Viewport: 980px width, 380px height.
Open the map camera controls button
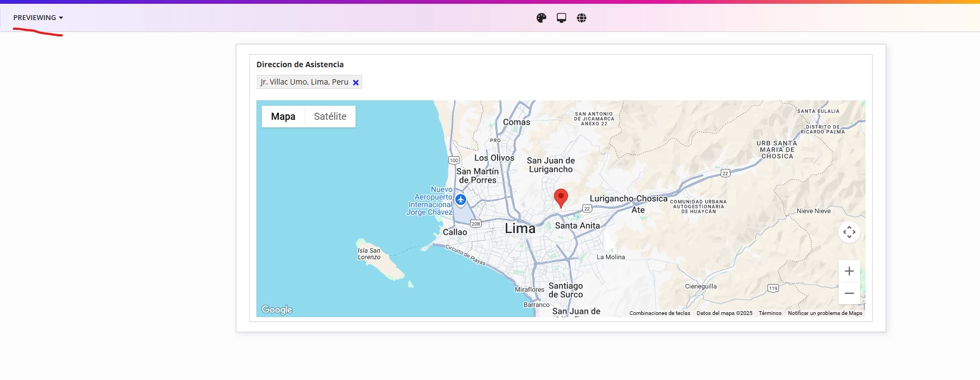tap(849, 232)
